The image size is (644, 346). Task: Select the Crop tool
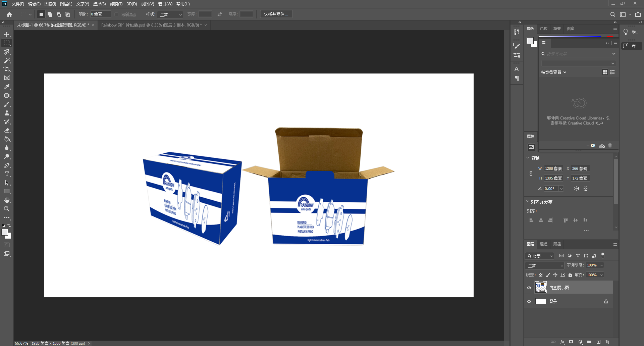7,69
